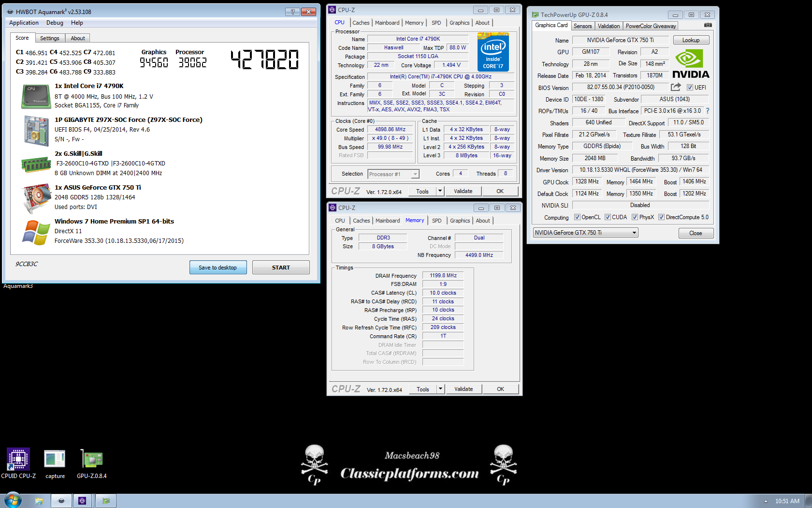Viewport: 812px width, 508px height.
Task: Open the NVIDIA GeForce GTX 750 Ti GPU selector
Action: point(586,233)
